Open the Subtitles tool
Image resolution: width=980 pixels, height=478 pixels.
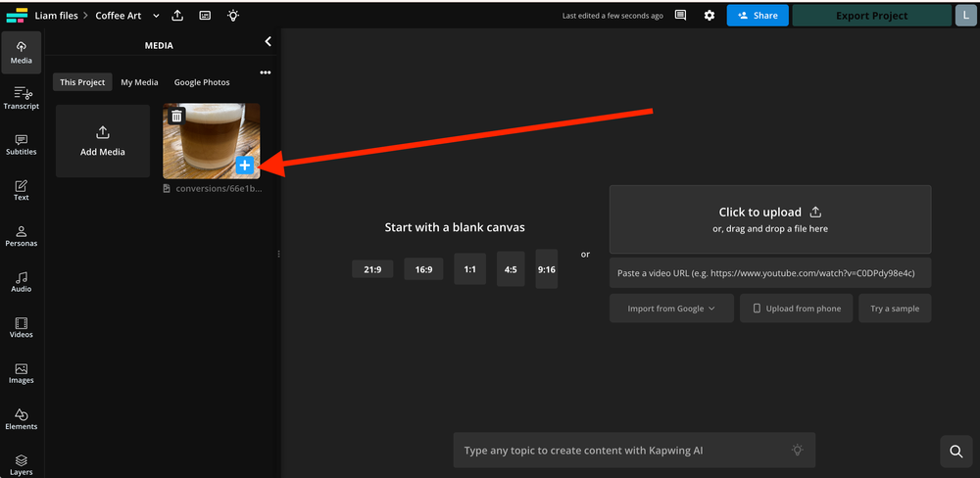pos(21,144)
